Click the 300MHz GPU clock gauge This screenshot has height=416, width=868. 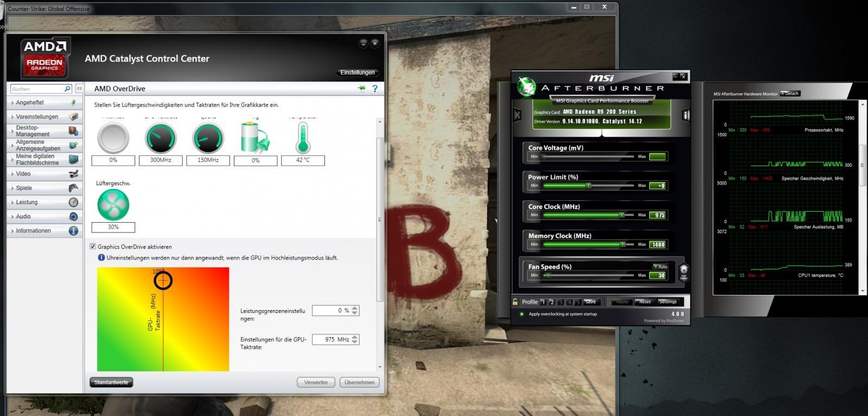click(x=161, y=138)
